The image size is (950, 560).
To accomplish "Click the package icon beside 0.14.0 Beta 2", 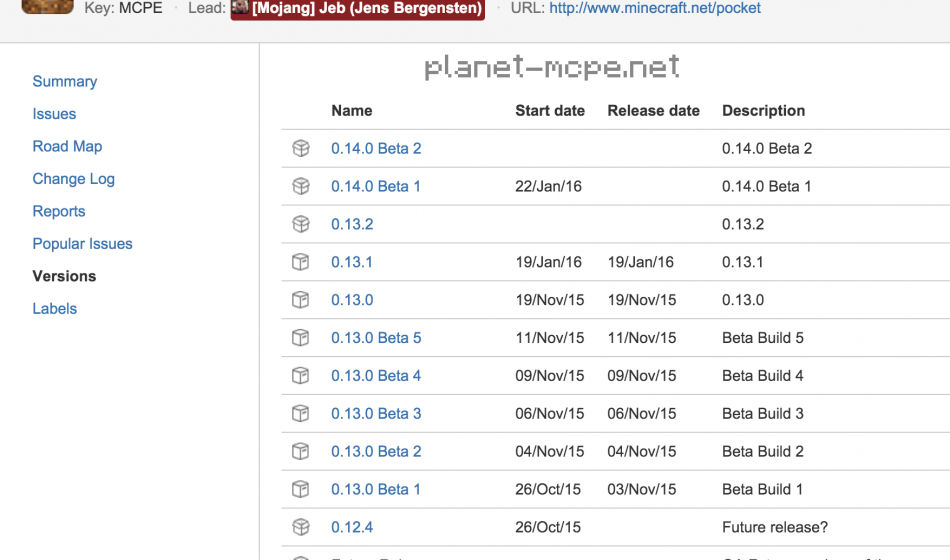I will 300,149.
